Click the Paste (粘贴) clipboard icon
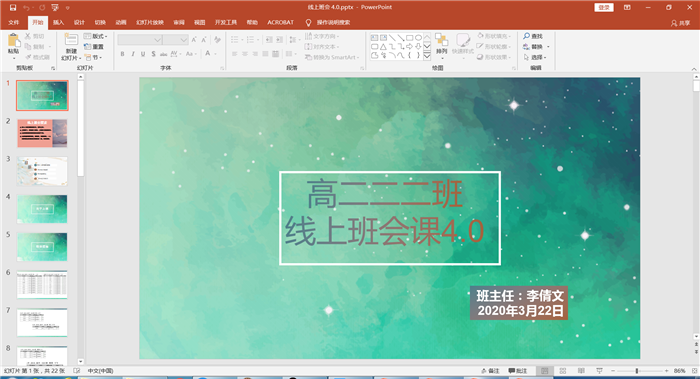The image size is (700, 379). point(14,41)
